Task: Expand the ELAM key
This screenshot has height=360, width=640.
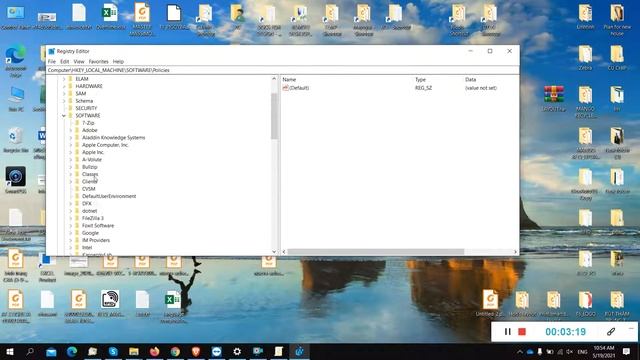Action: (64, 79)
